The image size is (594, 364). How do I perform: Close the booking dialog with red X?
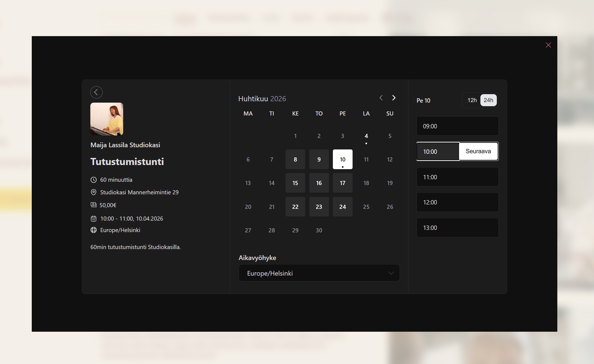point(548,45)
